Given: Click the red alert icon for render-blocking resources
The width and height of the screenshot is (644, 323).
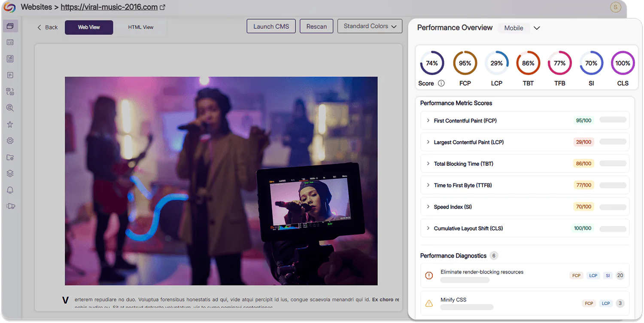Looking at the screenshot, I should pos(429,275).
